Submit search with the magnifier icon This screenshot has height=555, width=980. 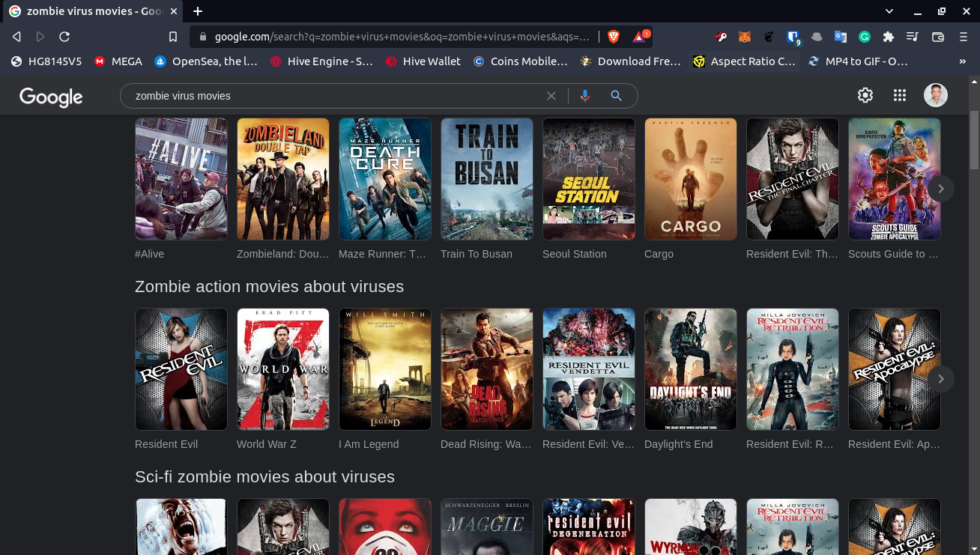pyautogui.click(x=616, y=96)
